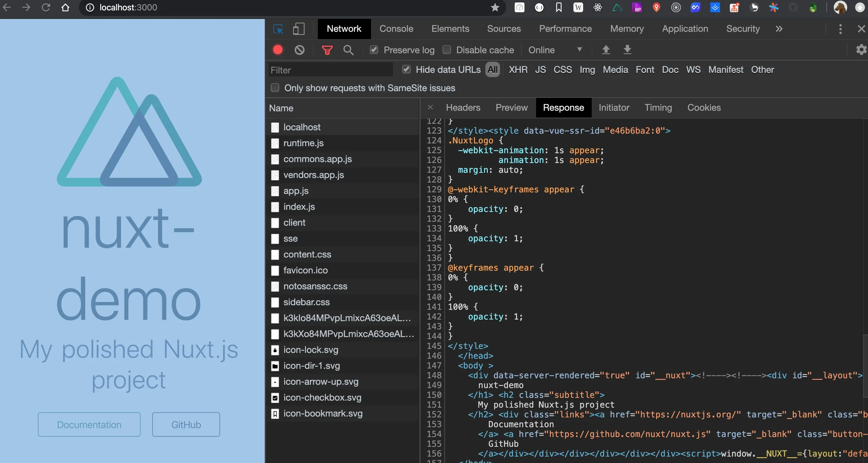This screenshot has height=463, width=868.
Task: Open the bookmark outline extension
Action: [x=559, y=7]
